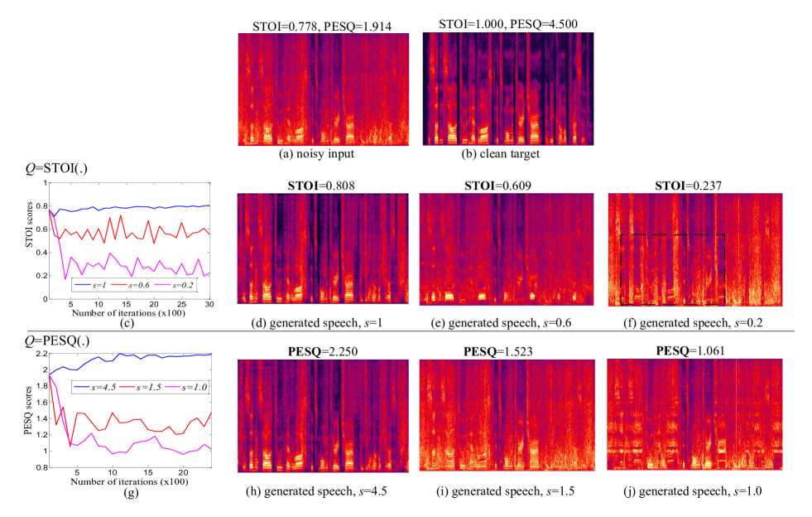Click the PESQ chart 'Number of iterations (x100)' label
The height and width of the screenshot is (517, 812).
(129, 481)
